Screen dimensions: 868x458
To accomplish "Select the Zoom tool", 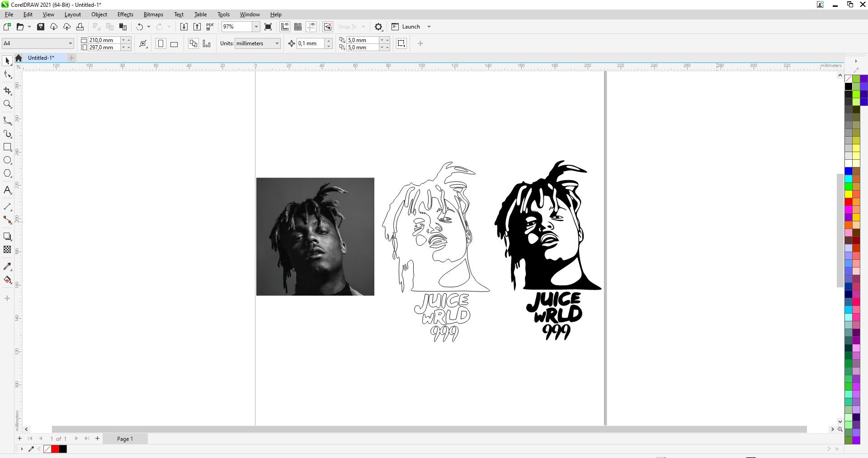I will 7,104.
